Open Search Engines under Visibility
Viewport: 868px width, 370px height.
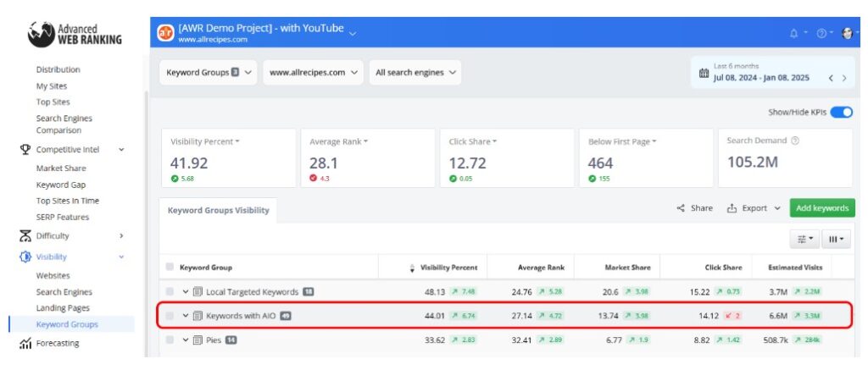[x=64, y=292]
